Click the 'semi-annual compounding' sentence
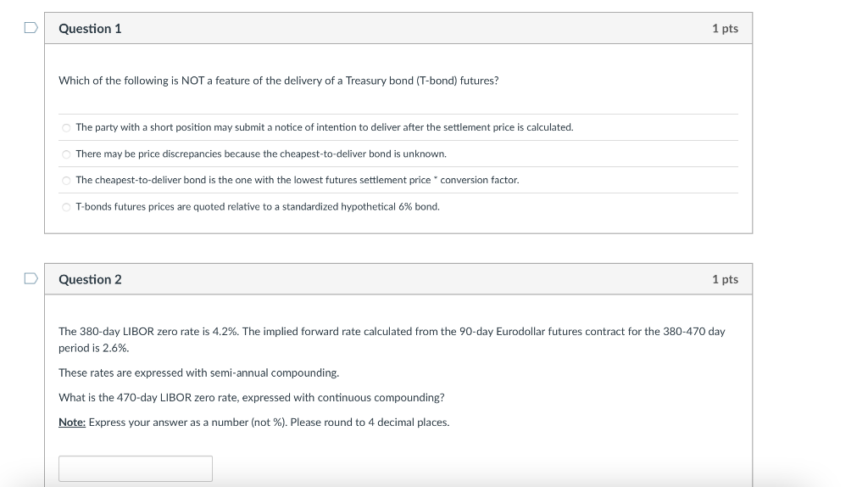Screen dimensions: 868x487 (198, 372)
